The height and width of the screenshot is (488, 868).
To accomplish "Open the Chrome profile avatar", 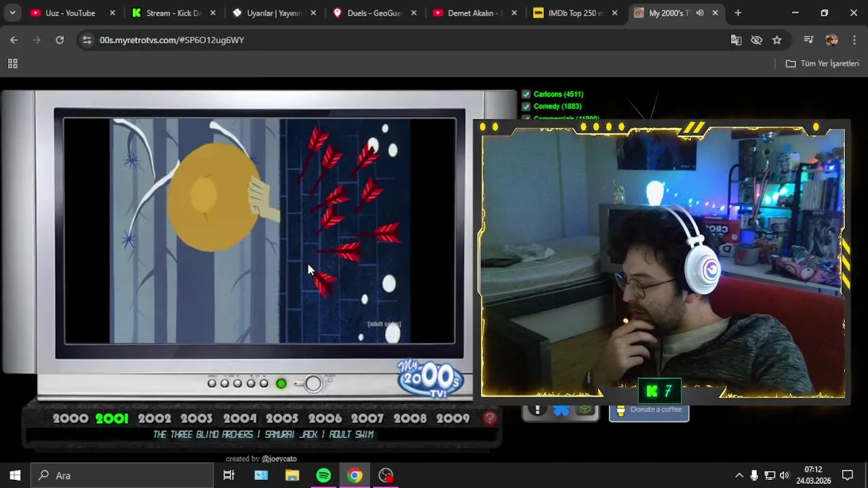I will pos(831,40).
